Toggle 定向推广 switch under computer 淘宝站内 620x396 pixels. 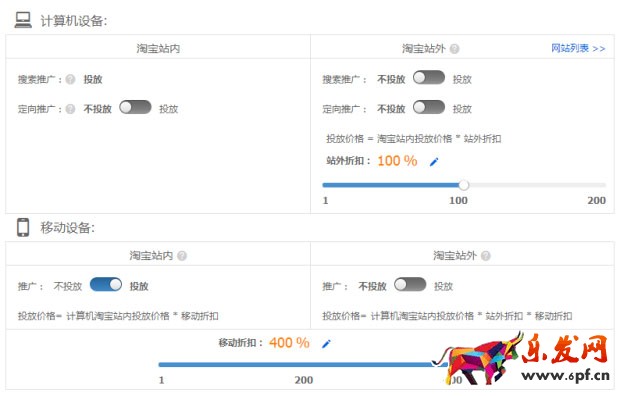pyautogui.click(x=135, y=107)
